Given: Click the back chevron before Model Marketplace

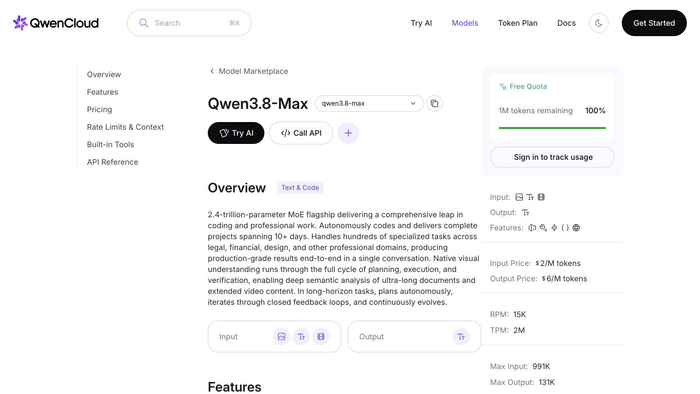Looking at the screenshot, I should point(212,71).
